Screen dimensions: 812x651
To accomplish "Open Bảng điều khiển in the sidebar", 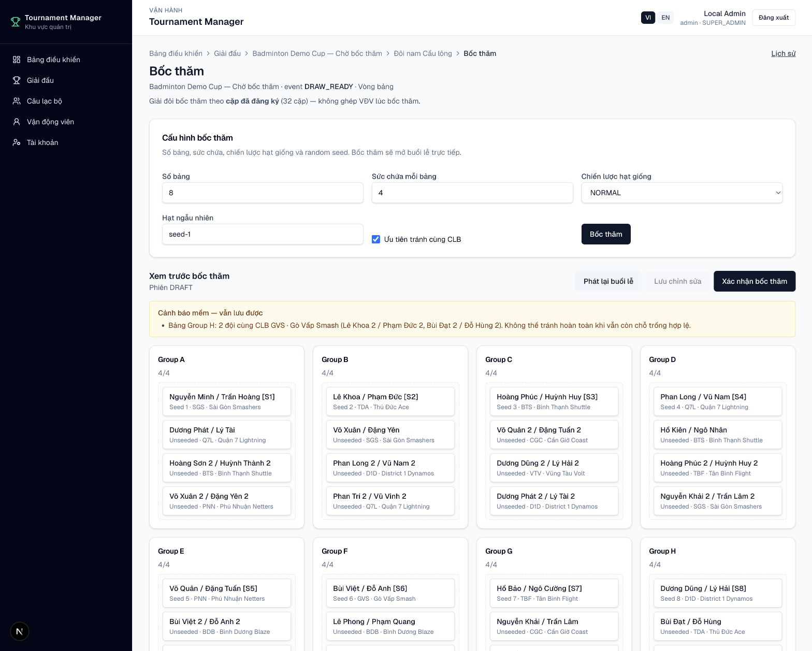I will (66, 60).
